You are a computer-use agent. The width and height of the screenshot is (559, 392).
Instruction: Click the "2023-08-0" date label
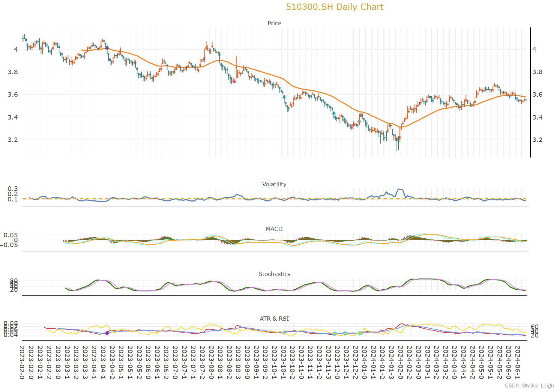(211, 362)
